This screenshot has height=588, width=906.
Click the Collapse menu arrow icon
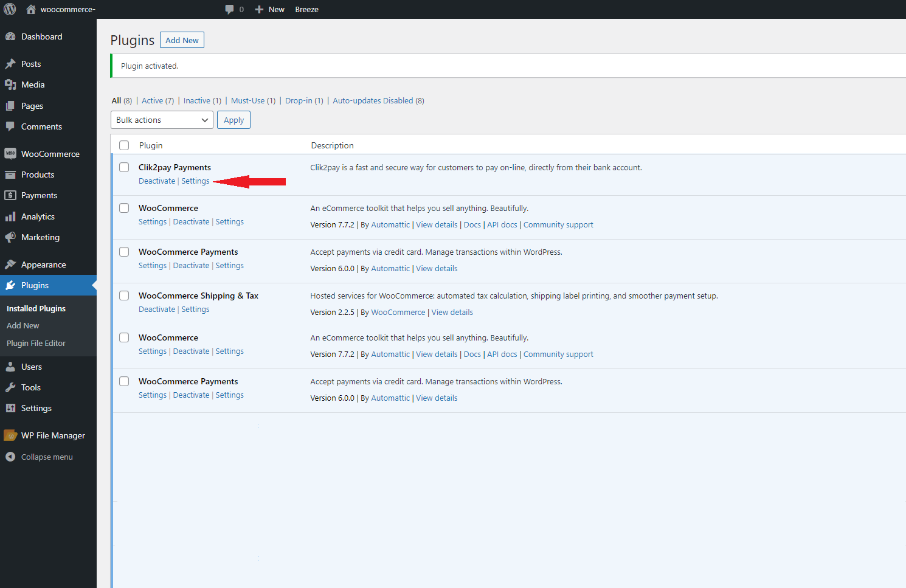pos(10,457)
